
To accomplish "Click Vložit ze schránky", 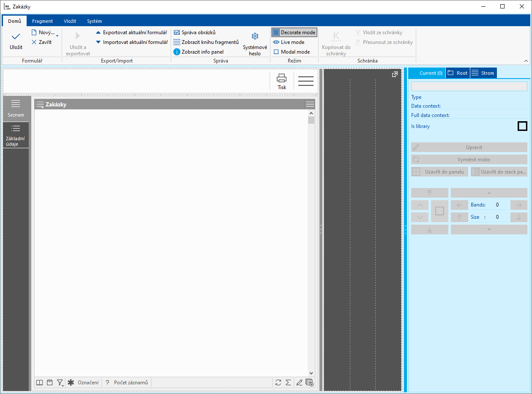I will pyautogui.click(x=379, y=33).
